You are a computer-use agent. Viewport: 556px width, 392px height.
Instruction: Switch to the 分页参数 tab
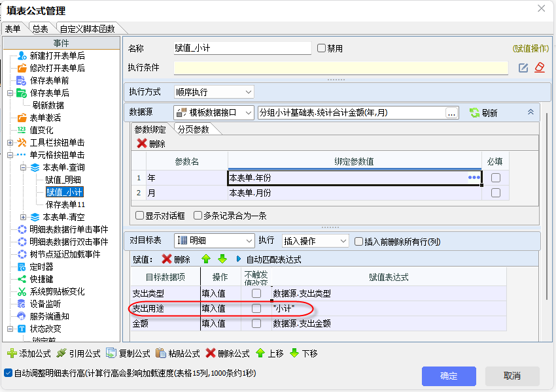[193, 129]
